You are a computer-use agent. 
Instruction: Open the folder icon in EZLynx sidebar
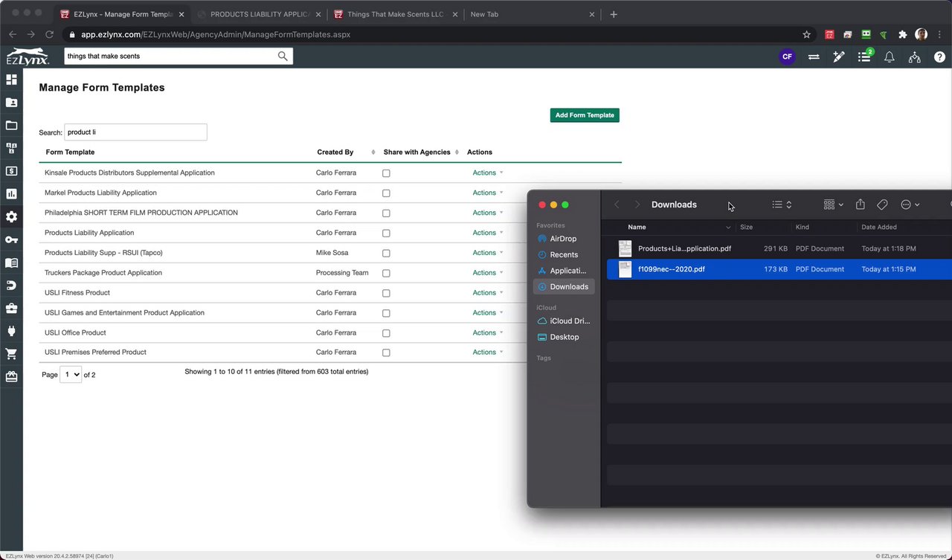click(11, 126)
